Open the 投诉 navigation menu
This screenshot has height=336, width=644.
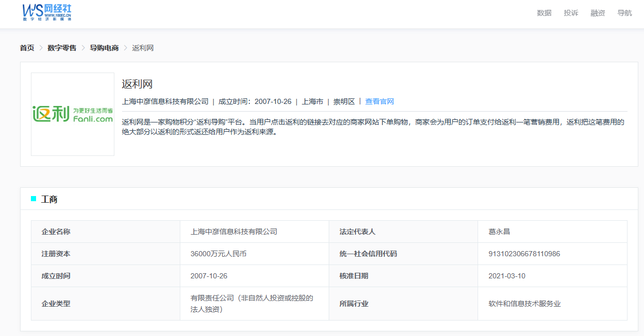pos(571,13)
